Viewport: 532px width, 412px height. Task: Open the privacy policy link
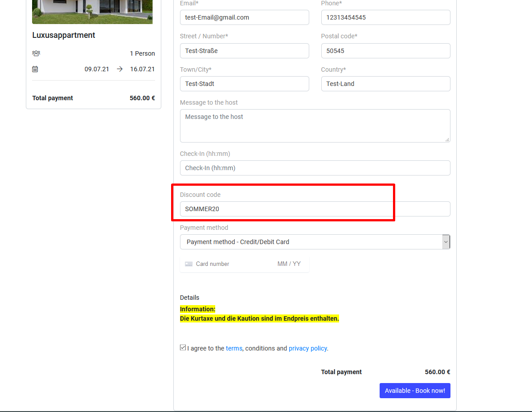pyautogui.click(x=308, y=348)
